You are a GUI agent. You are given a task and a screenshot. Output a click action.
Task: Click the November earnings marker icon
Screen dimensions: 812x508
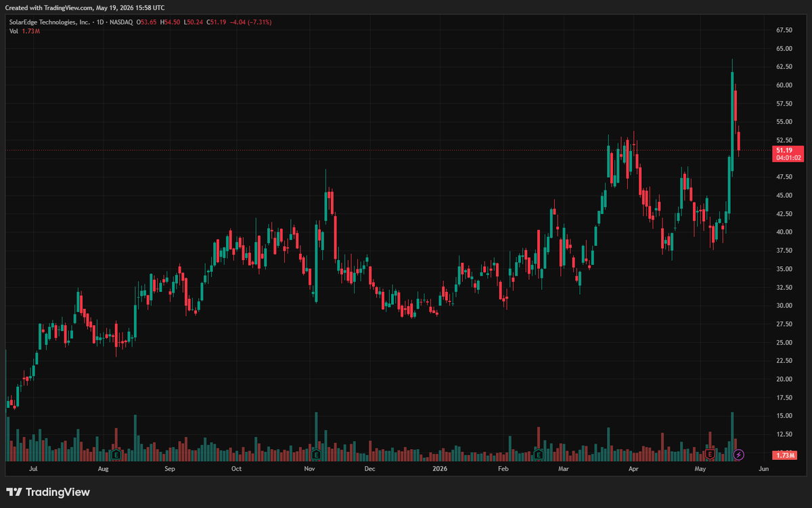pyautogui.click(x=315, y=454)
